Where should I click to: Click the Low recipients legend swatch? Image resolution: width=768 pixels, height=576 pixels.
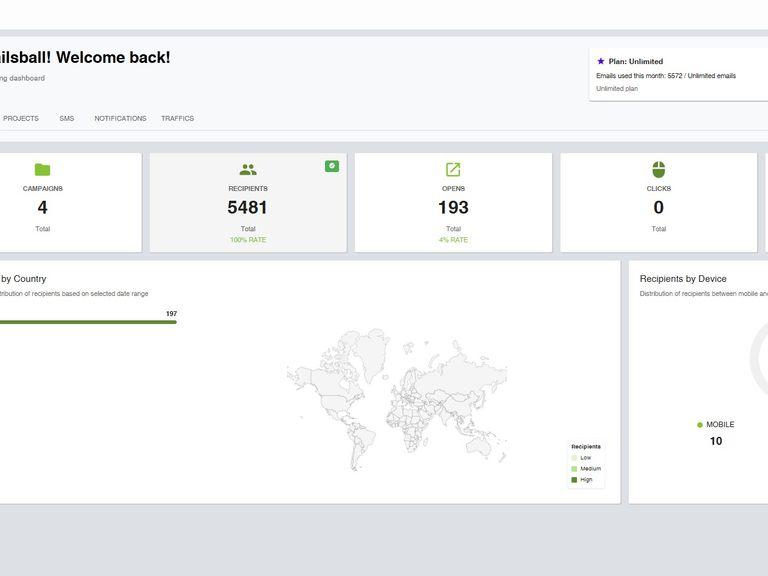click(574, 457)
